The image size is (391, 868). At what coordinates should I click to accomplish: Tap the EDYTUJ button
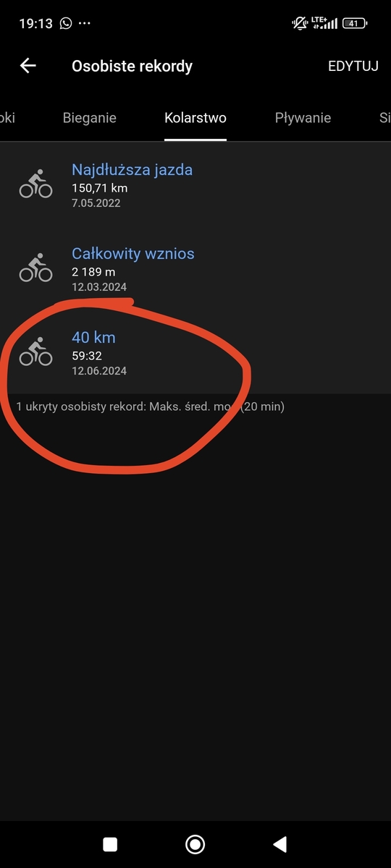[x=353, y=66]
